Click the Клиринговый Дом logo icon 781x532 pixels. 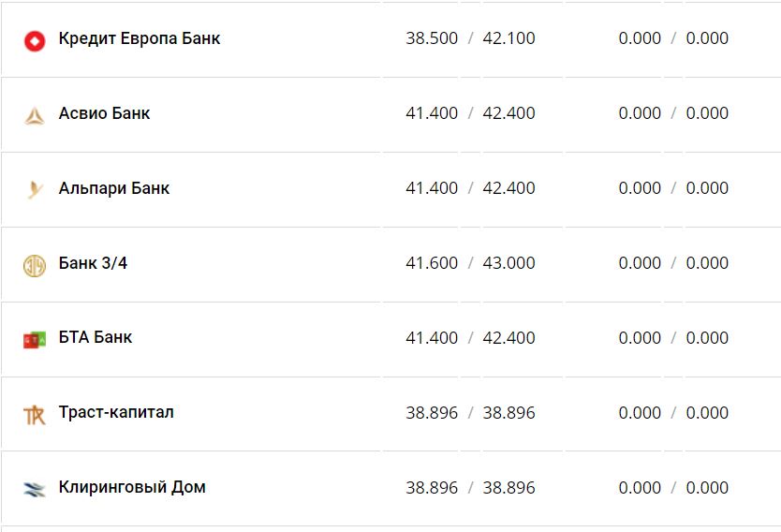[x=35, y=489]
